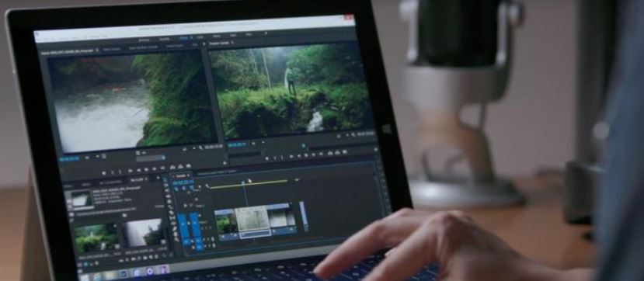Viewport: 644px width, 281px height.
Task: Mark In point in Program monitor
Action: click(276, 158)
